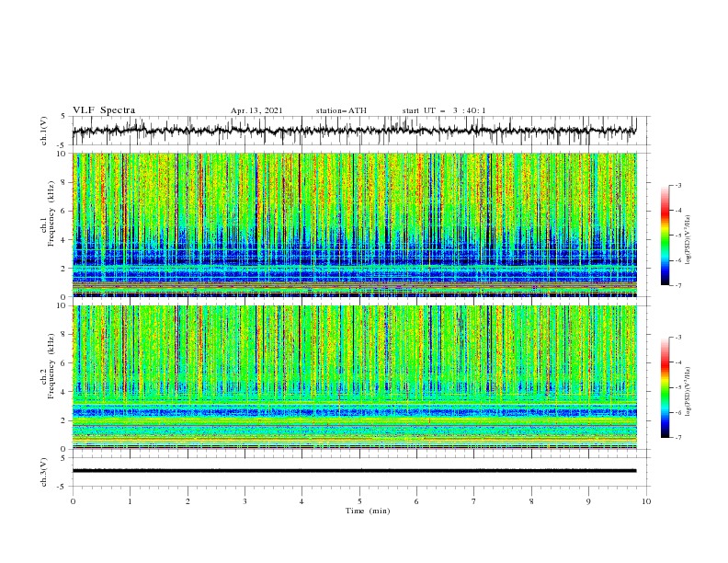Click time axis tick label "7"
The height and width of the screenshot is (563, 728).
point(474,501)
